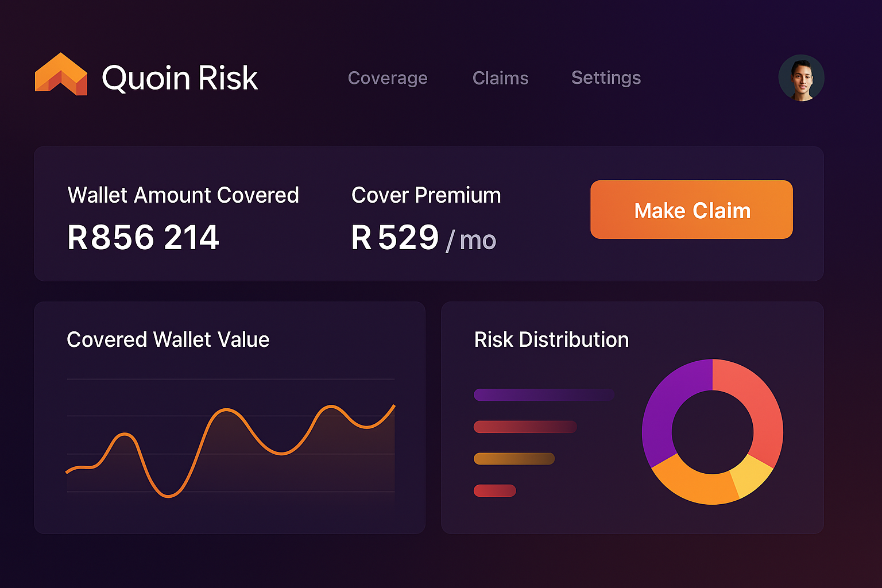Click the amber risk legend bar

514,458
